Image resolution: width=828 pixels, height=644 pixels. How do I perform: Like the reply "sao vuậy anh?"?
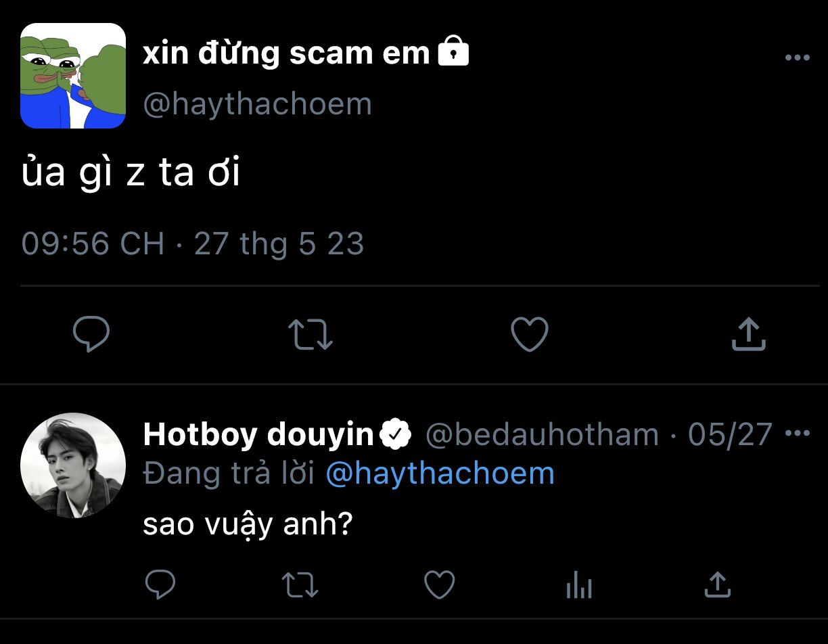pos(440,584)
